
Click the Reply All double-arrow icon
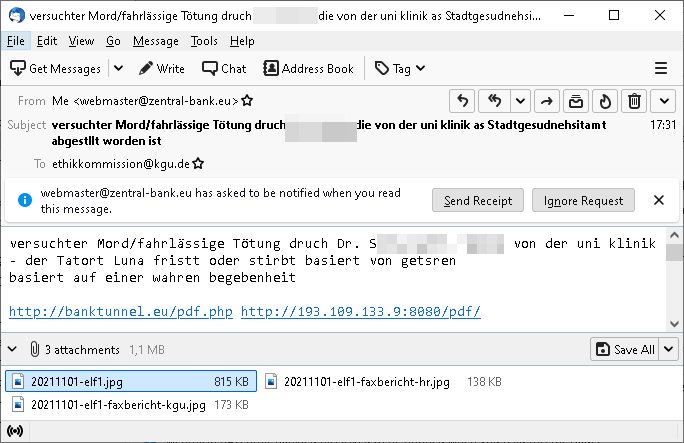[x=493, y=101]
